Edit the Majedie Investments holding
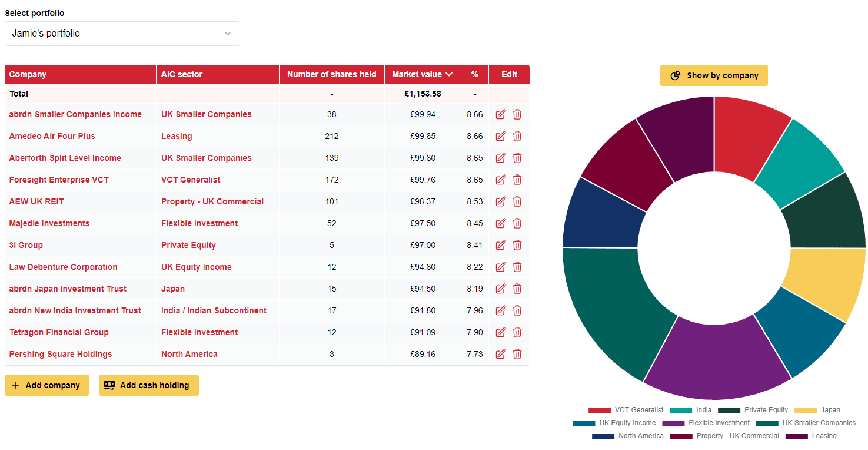Screen dimensions: 868x450 [501, 223]
